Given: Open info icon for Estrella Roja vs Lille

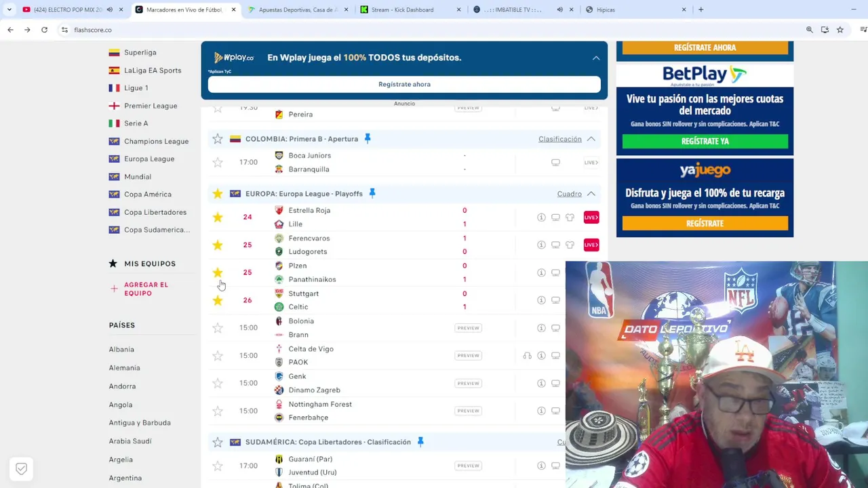Looking at the screenshot, I should coord(541,218).
